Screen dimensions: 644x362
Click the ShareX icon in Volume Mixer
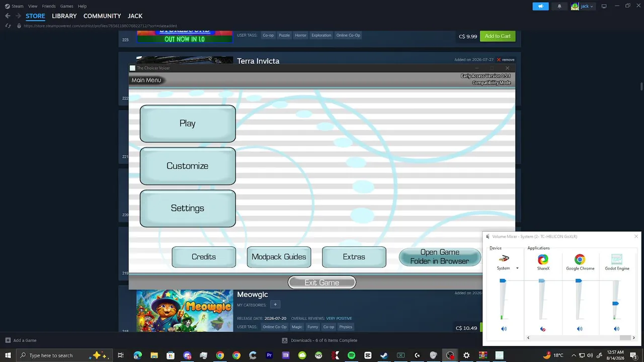coord(543,259)
